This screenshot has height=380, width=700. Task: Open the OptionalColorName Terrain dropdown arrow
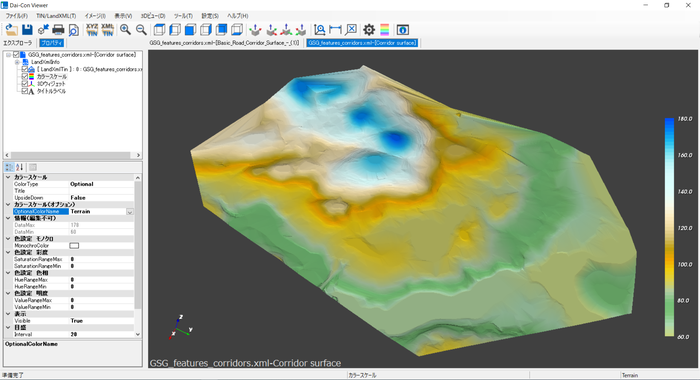[x=130, y=212]
